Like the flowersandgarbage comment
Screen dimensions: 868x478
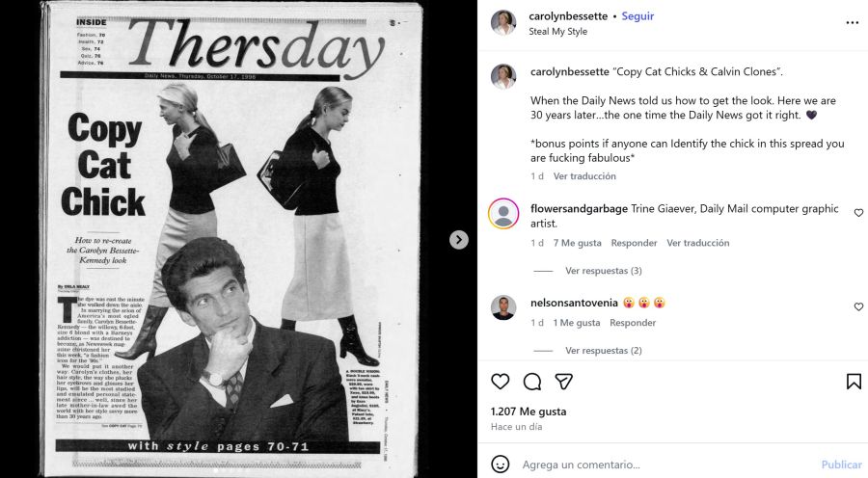[858, 213]
